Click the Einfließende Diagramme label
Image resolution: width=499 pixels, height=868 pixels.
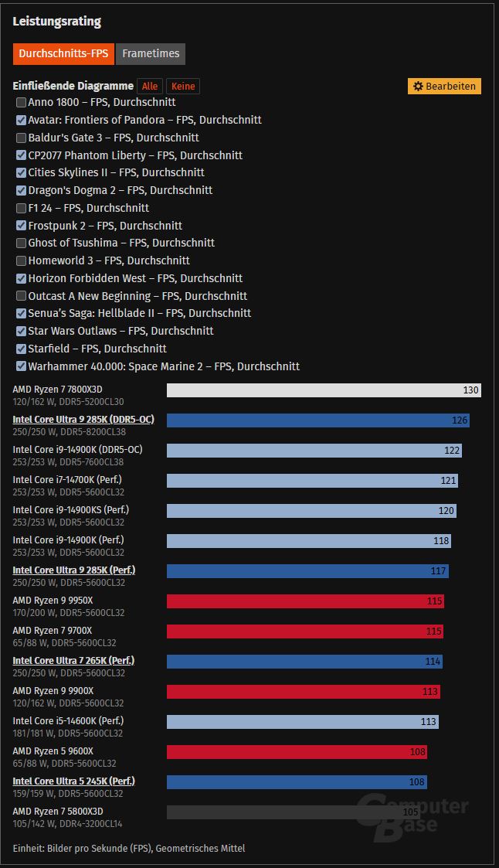click(73, 87)
